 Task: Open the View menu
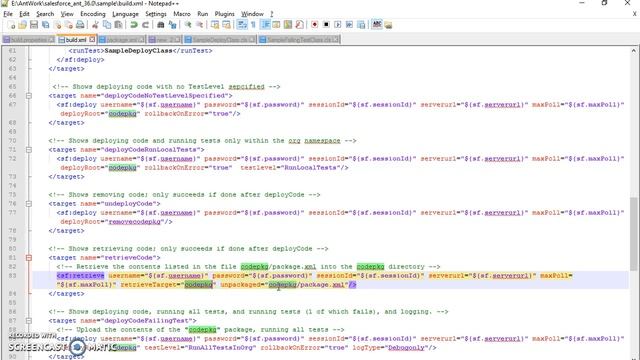pyautogui.click(x=67, y=14)
